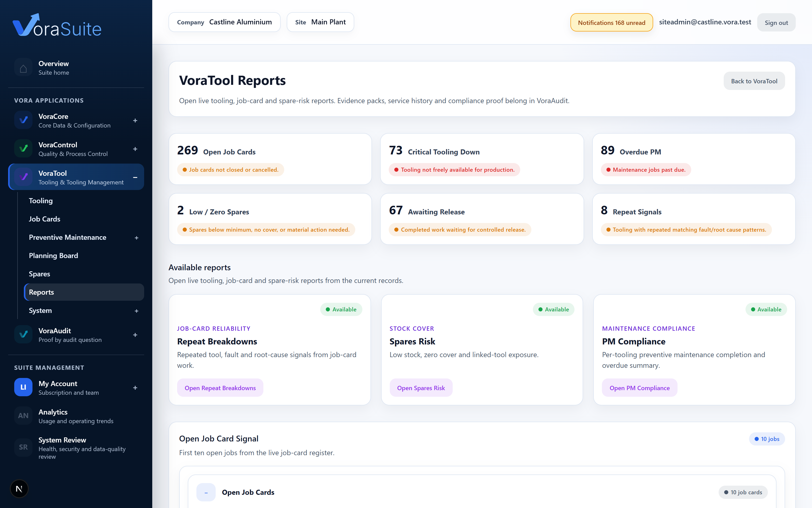Collapse the Open Job Cards section icon

206,492
